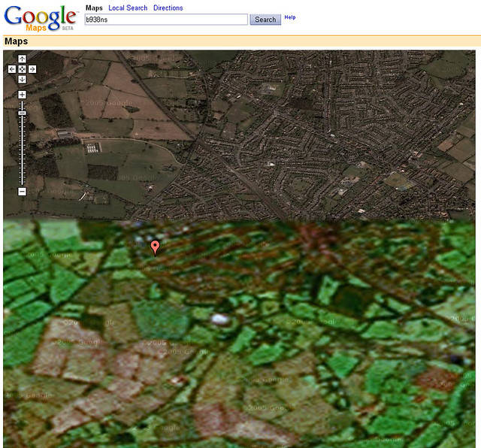Pan the map right with the arrow
481x448 pixels.
32,69
